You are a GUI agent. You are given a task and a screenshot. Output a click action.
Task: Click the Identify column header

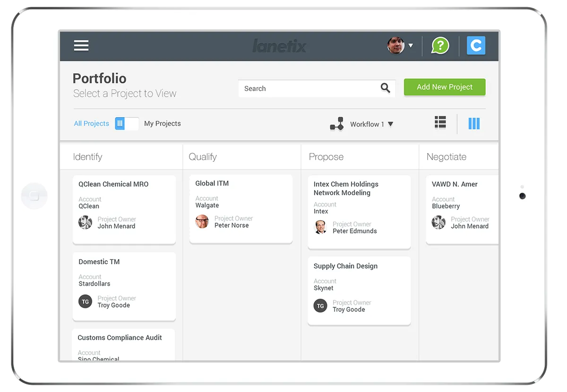click(x=87, y=157)
